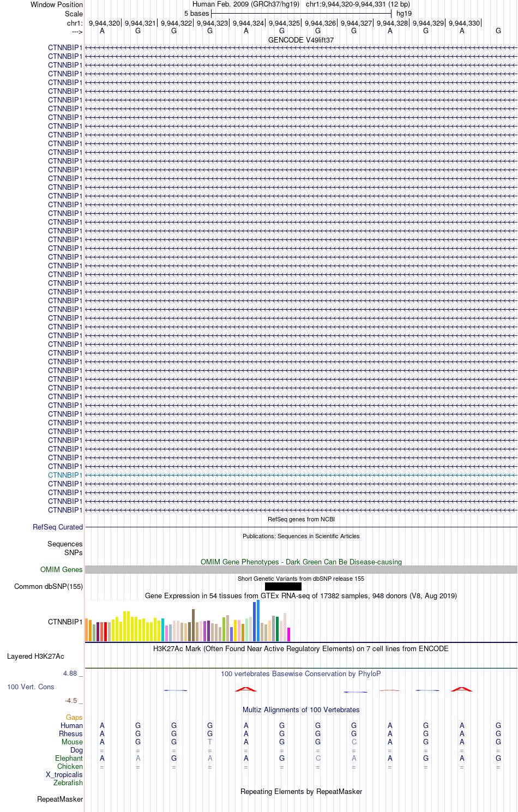The height and width of the screenshot is (812, 518).
Task: Click the C base in Mouse row
Action: [354, 742]
